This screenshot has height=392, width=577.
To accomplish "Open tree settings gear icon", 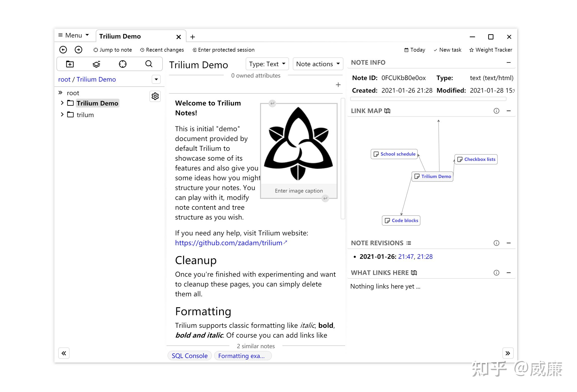I will point(155,96).
